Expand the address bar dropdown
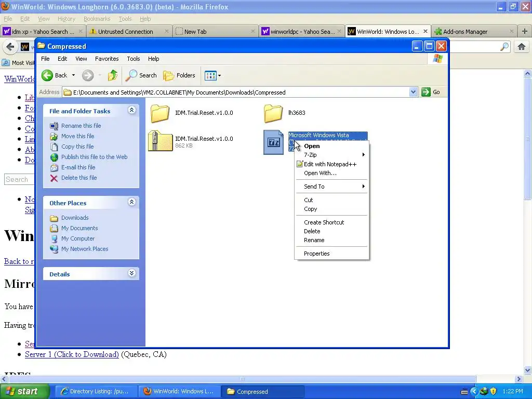Image resolution: width=532 pixels, height=399 pixels. (413, 92)
